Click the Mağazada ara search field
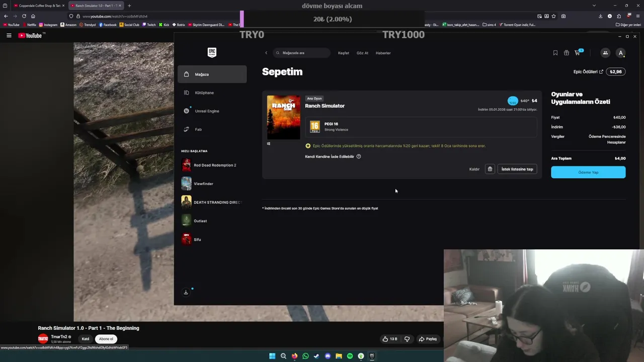644x362 pixels. tap(302, 53)
